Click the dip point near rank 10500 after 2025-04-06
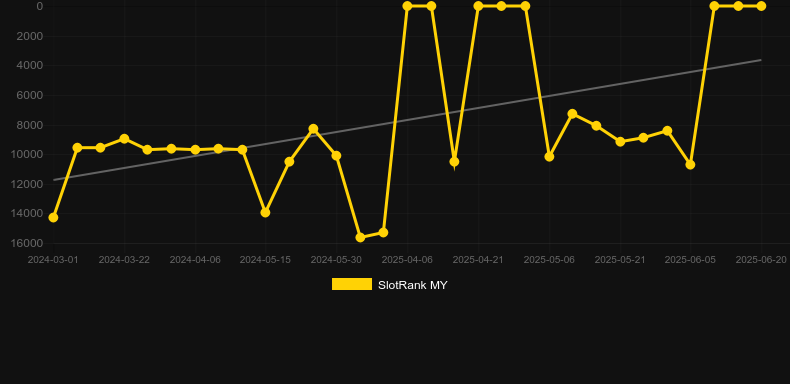This screenshot has width=790, height=384. 454,162
